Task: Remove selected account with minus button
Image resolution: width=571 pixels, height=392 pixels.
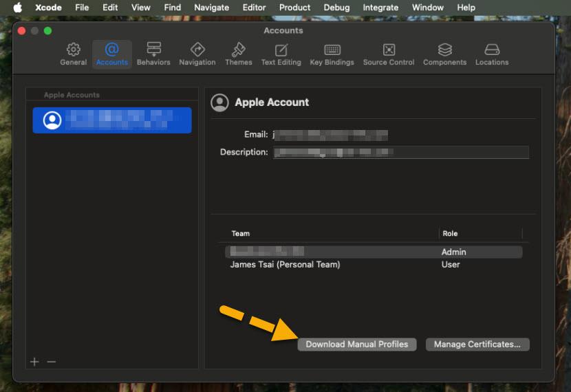Action: (x=52, y=362)
